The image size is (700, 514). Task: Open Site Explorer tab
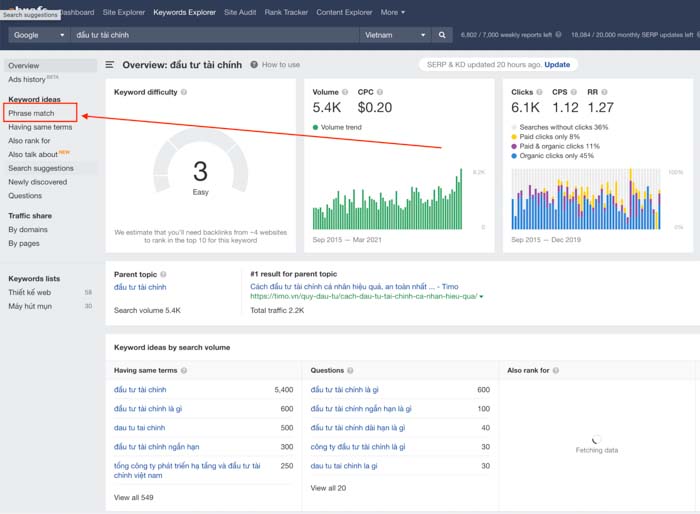point(124,13)
